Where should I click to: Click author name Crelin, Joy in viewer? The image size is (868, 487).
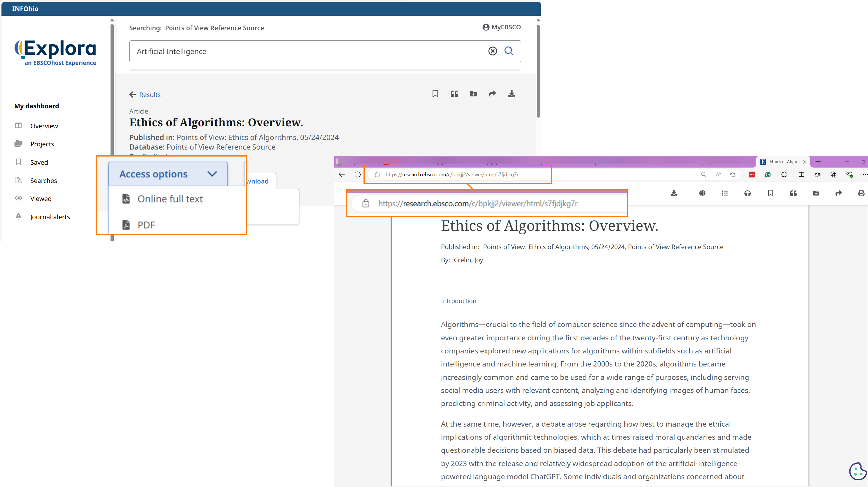point(468,260)
